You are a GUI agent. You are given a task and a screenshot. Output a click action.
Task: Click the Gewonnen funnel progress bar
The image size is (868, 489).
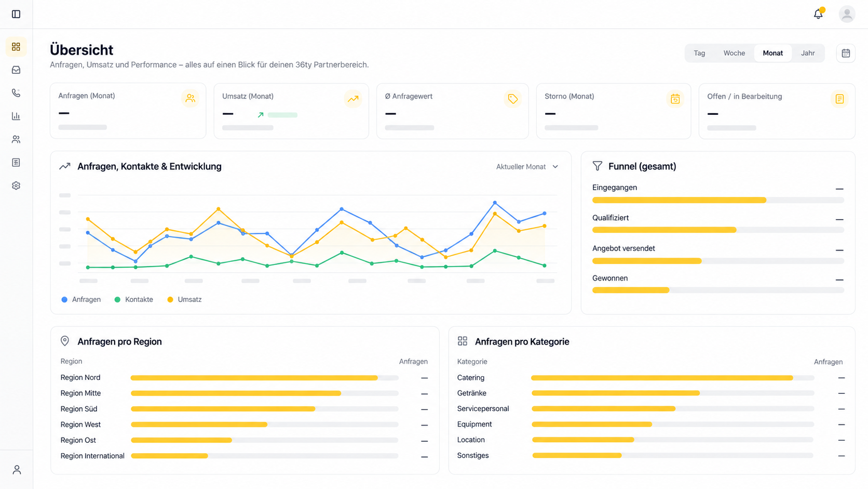[x=718, y=290]
